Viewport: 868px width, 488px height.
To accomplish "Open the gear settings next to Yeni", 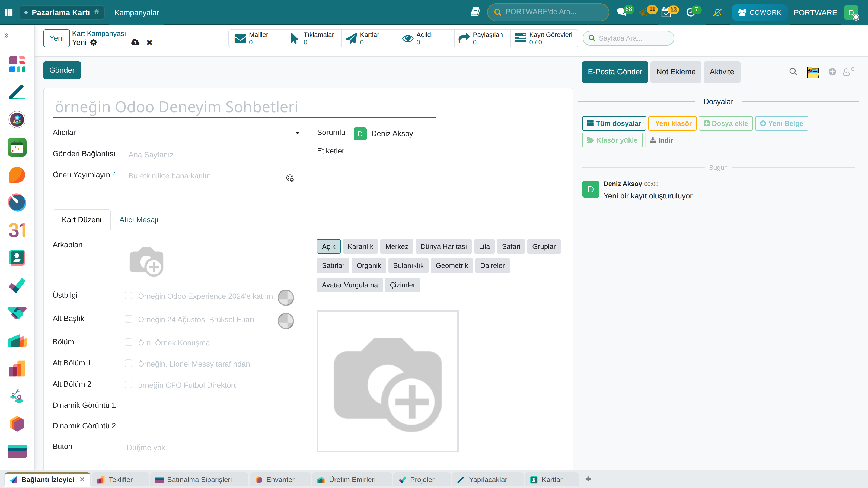I will point(94,43).
